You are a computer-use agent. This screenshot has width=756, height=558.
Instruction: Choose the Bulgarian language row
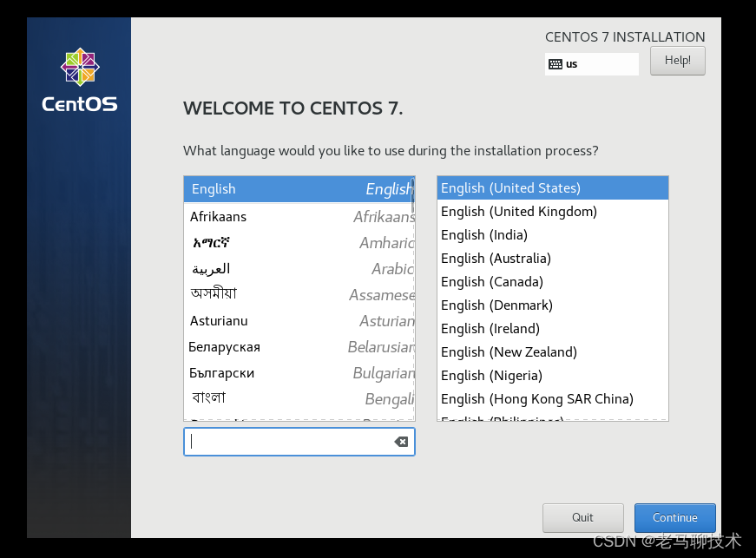point(299,373)
